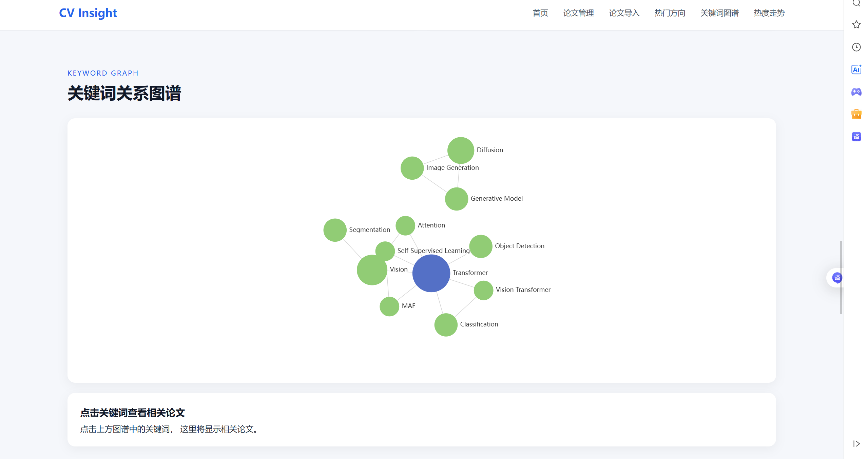Open the favorites star icon in sidebar
This screenshot has height=459, width=868.
click(856, 24)
